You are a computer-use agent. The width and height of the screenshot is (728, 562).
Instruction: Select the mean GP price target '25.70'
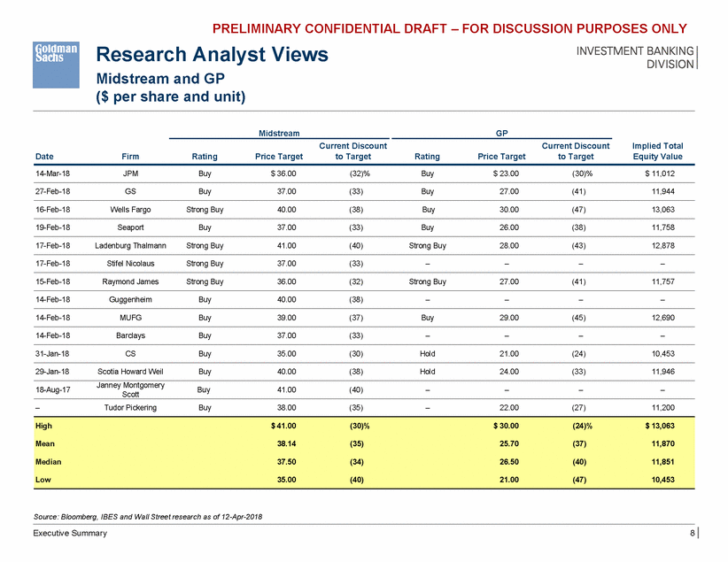click(509, 443)
